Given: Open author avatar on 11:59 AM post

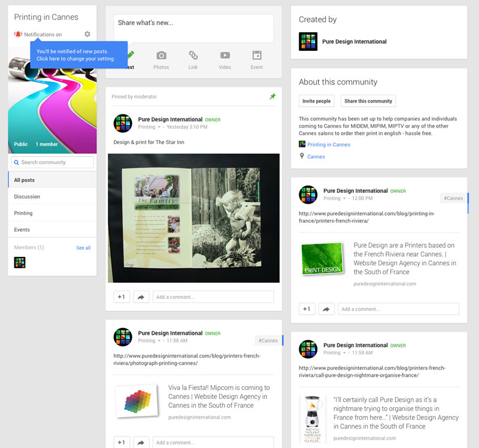Looking at the screenshot, I should 308,349.
